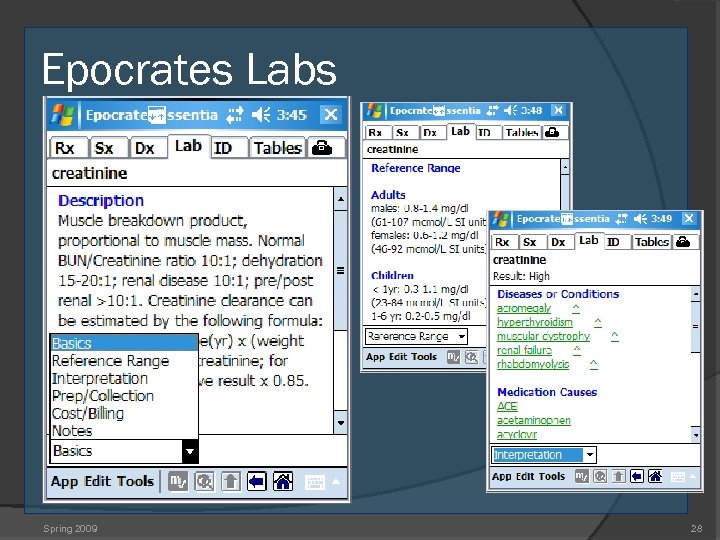Open acromegaly link
The image size is (720, 540).
[x=523, y=309]
